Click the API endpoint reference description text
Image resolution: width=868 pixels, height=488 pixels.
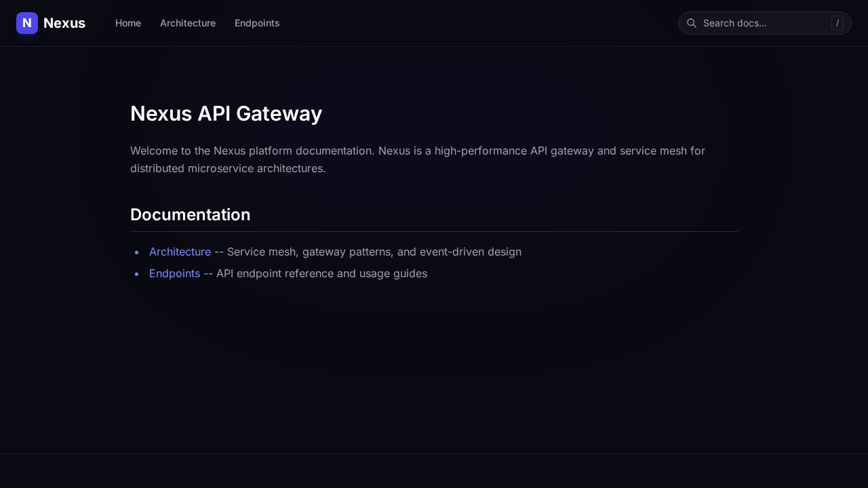321,273
